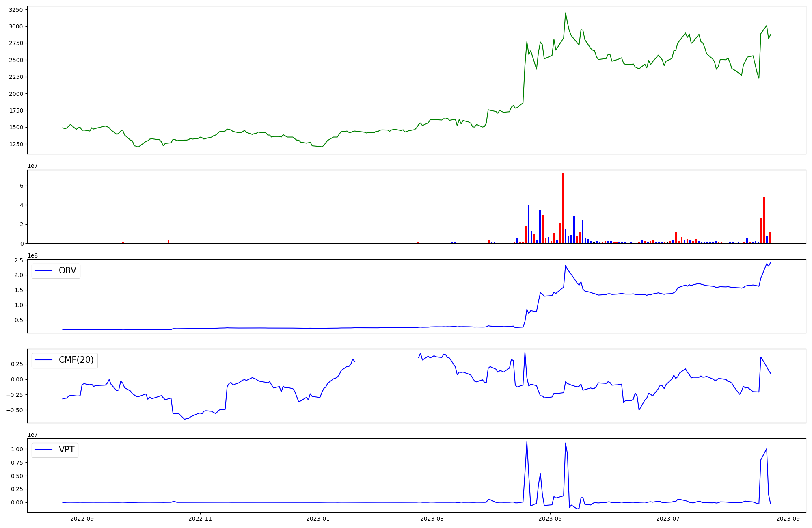This screenshot has height=528, width=812.
Task: Click the VPT legend label
Action: point(67,450)
